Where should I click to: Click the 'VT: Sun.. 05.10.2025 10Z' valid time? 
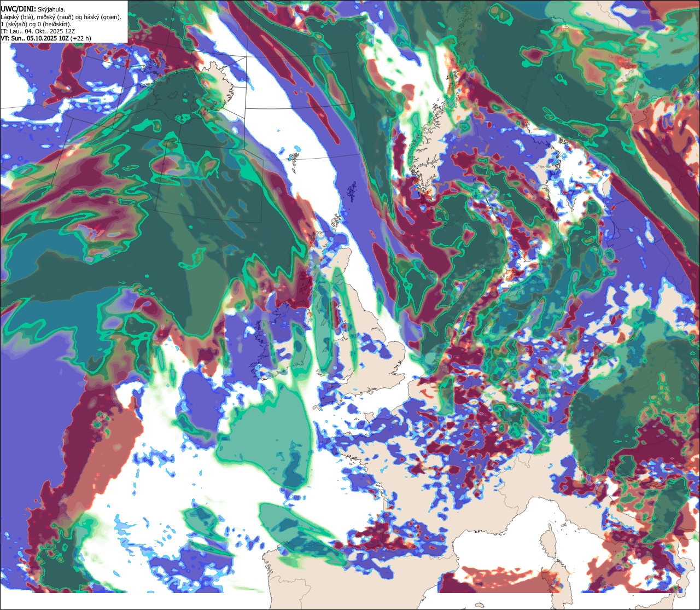pos(34,38)
